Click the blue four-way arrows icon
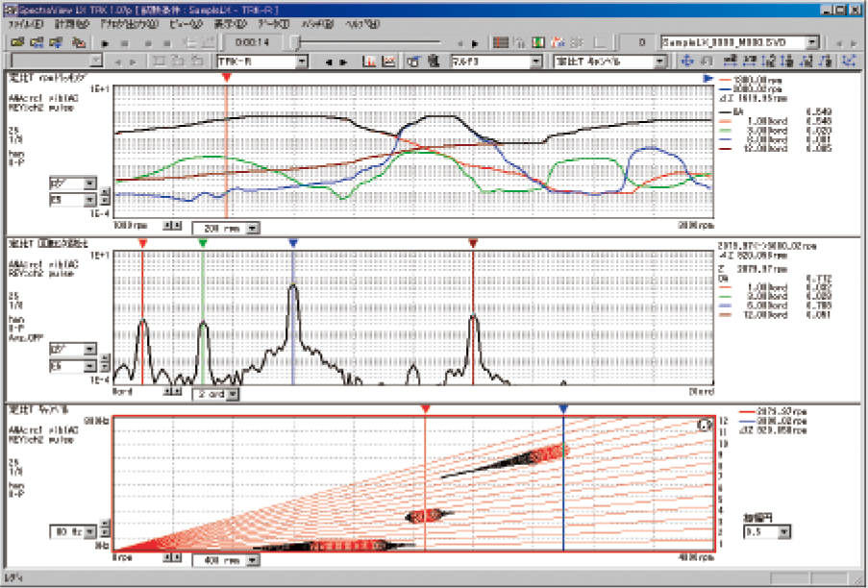The image size is (868, 588). [687, 61]
